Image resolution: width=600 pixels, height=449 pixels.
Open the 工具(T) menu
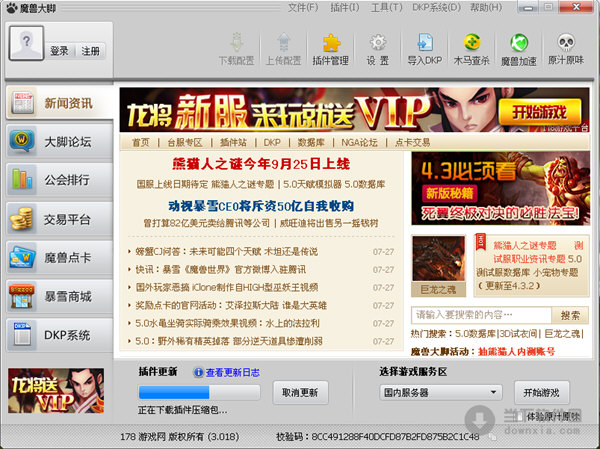tap(386, 8)
